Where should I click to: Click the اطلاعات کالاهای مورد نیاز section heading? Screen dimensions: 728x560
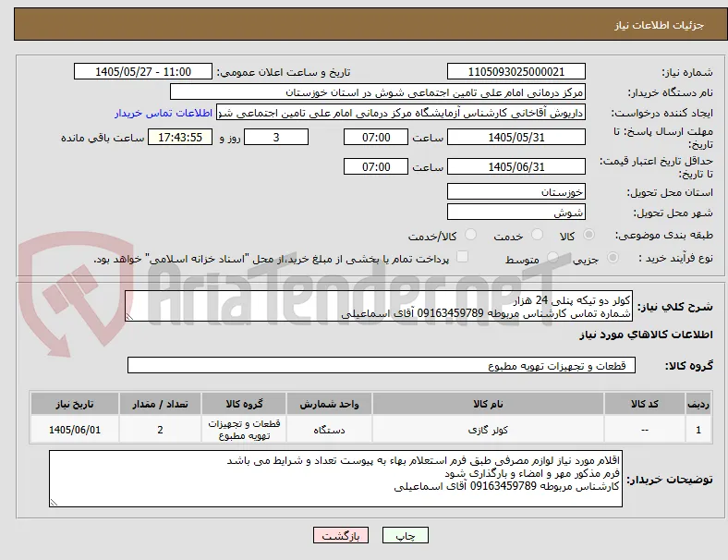(x=646, y=335)
